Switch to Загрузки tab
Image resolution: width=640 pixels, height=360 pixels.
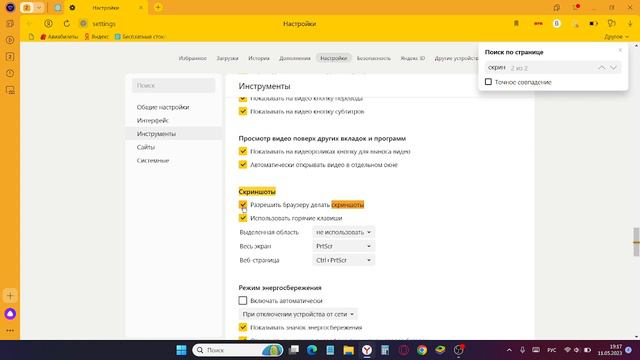(227, 58)
